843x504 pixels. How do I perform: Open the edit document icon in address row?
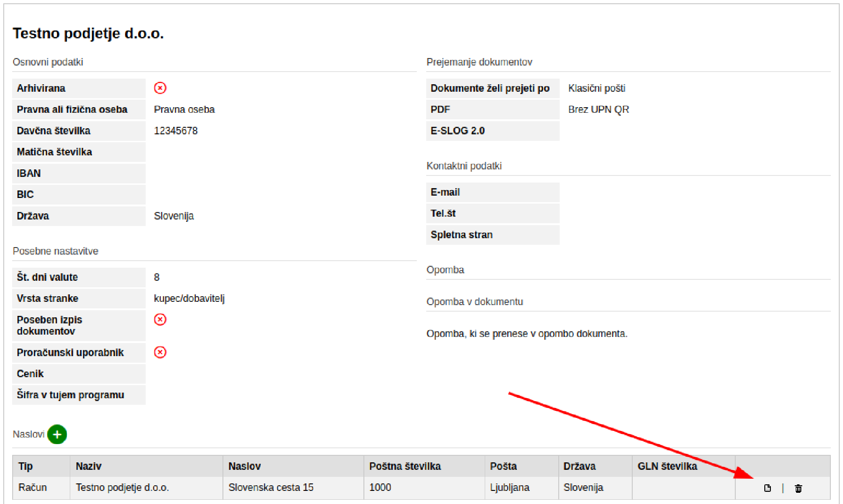(x=767, y=488)
